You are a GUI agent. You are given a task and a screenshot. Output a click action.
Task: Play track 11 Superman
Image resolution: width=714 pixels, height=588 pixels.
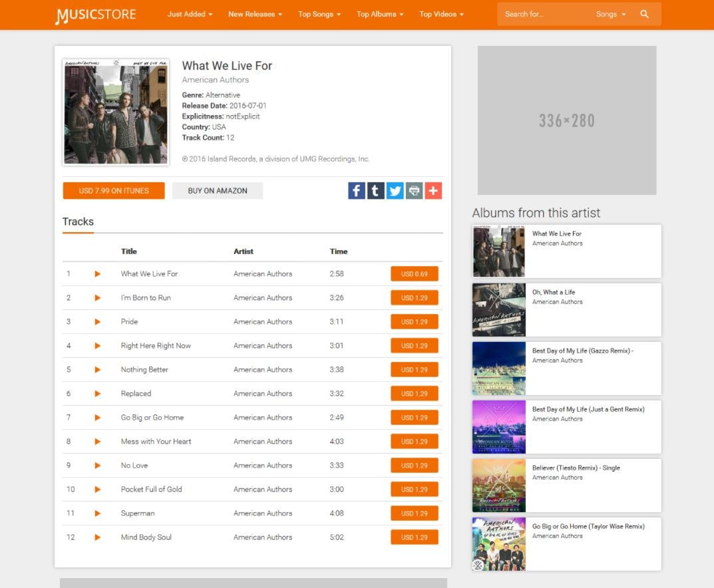[x=97, y=514]
